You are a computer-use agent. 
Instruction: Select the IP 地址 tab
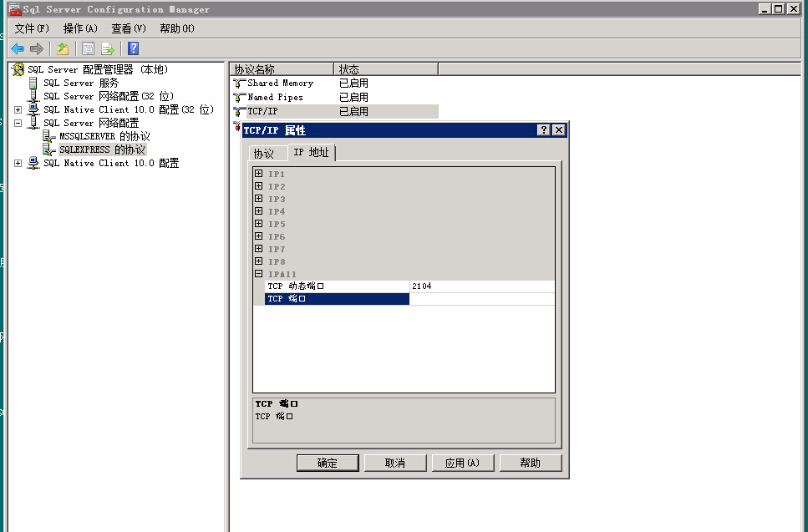coord(311,153)
